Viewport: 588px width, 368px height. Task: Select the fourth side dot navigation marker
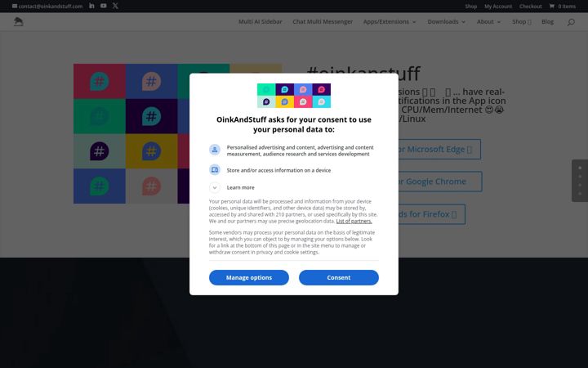(580, 193)
